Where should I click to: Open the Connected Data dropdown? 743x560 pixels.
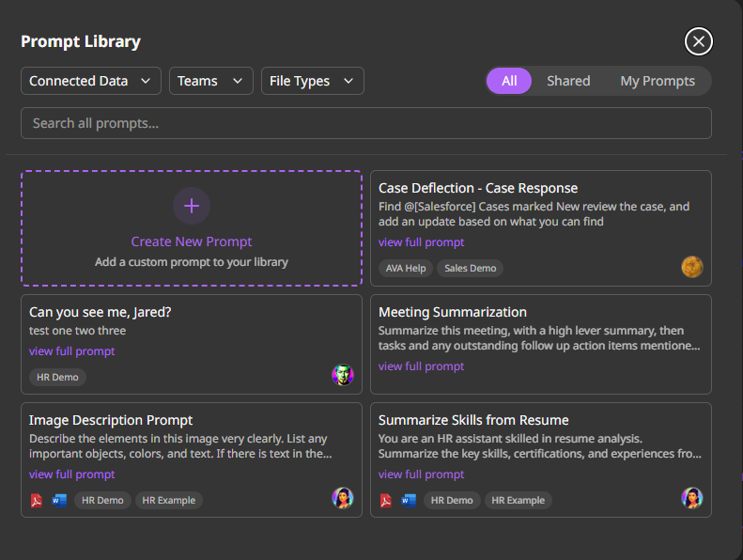[91, 81]
